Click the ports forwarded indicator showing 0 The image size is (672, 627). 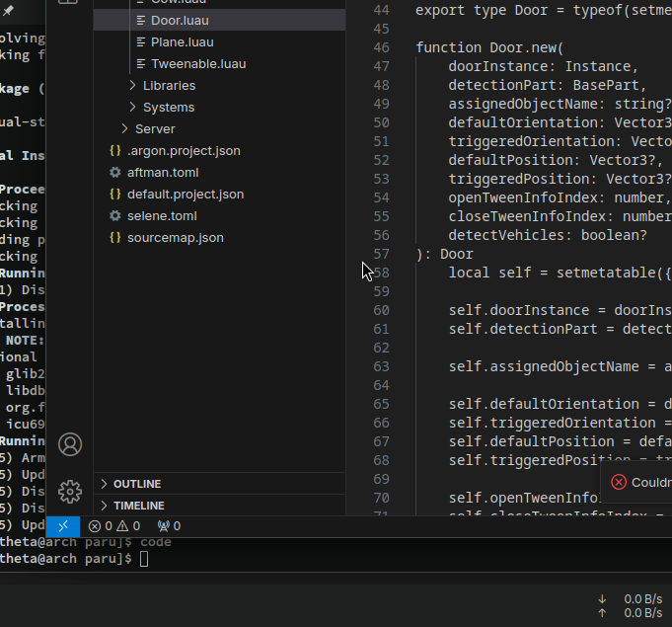[x=169, y=526]
